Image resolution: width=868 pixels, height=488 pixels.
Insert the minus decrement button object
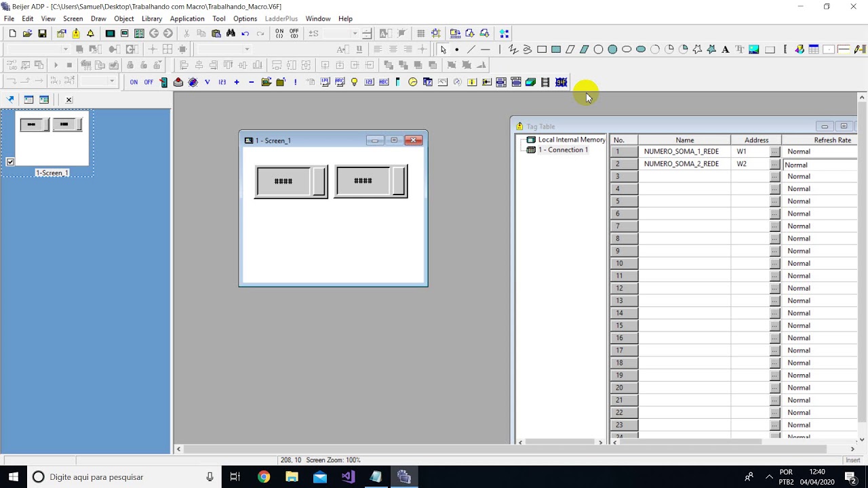[x=252, y=82]
